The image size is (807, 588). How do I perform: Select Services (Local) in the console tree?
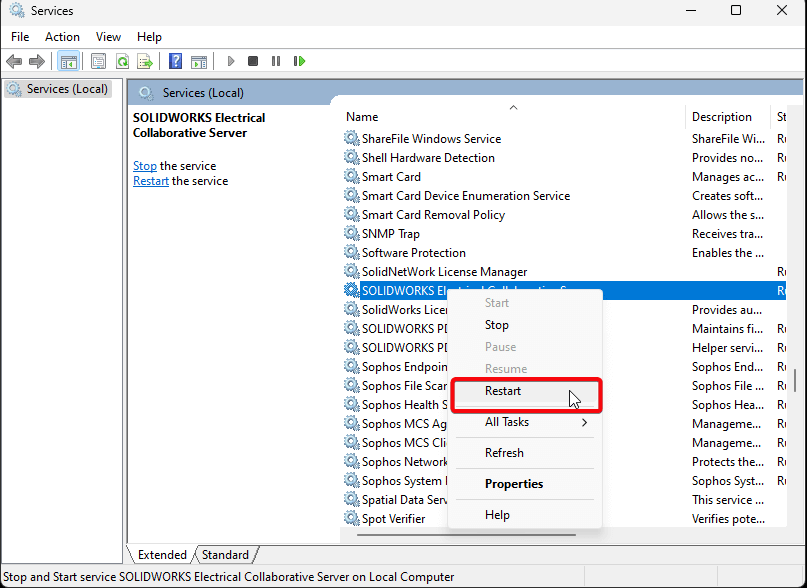click(58, 89)
